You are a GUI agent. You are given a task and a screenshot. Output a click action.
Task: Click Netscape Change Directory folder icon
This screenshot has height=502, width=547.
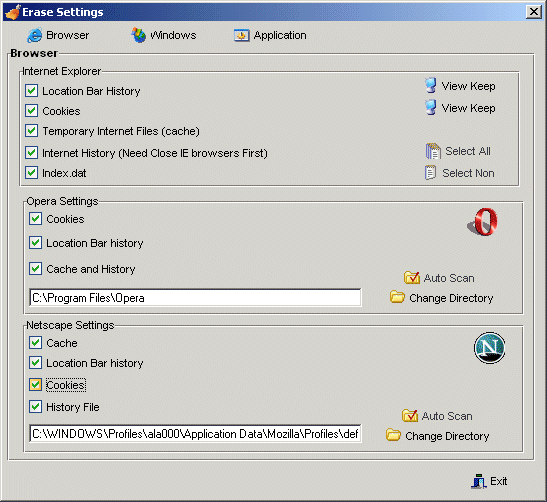pyautogui.click(x=394, y=435)
